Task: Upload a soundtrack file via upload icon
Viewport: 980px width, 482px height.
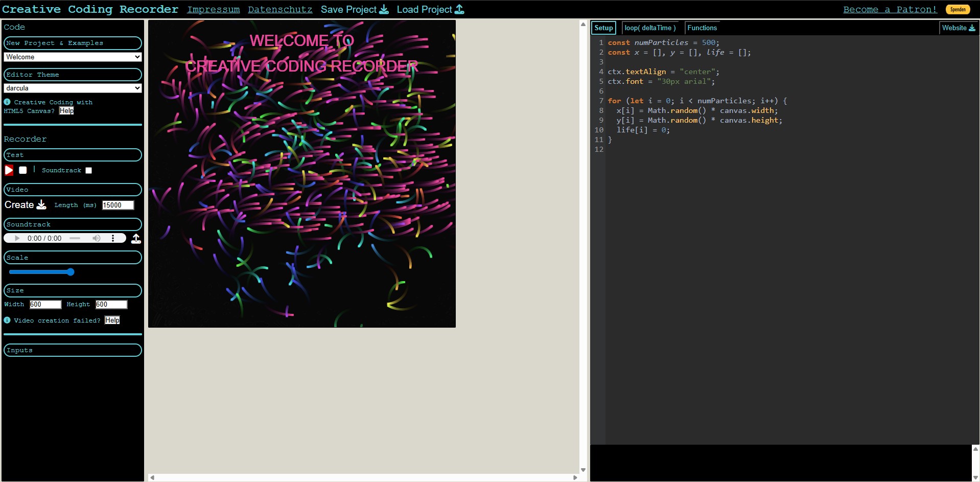Action: coord(136,238)
